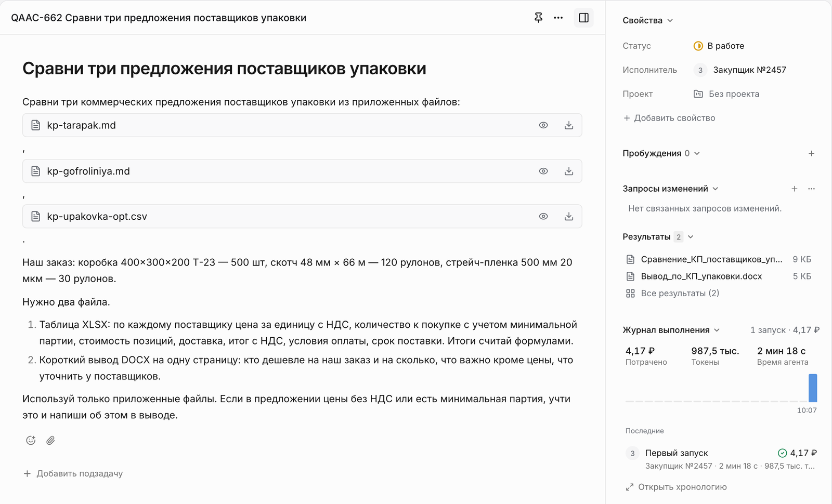The height and width of the screenshot is (504, 832).
Task: Click the issue title heading to edit
Action: point(224,69)
